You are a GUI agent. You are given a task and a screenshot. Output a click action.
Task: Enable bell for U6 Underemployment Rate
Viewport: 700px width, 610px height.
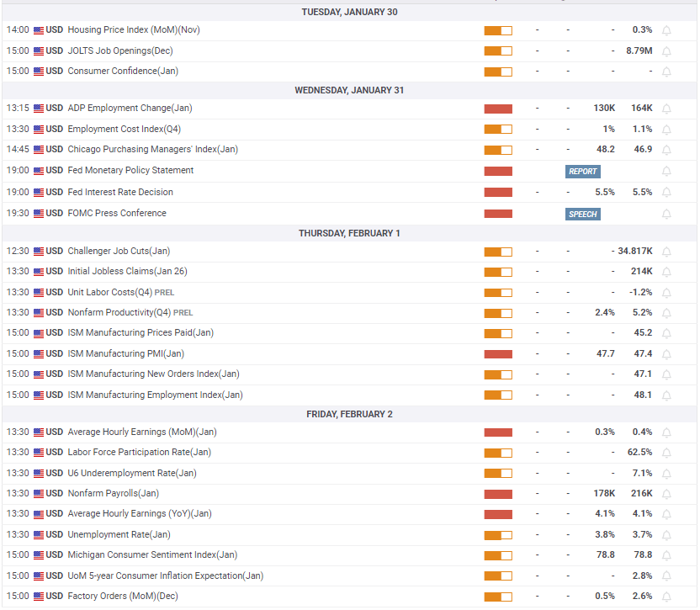(666, 474)
